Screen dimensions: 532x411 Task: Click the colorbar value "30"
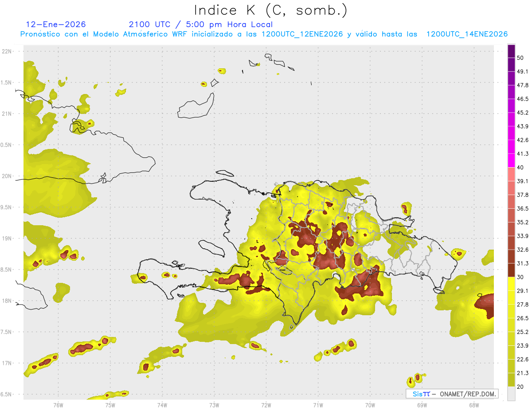[520, 277]
